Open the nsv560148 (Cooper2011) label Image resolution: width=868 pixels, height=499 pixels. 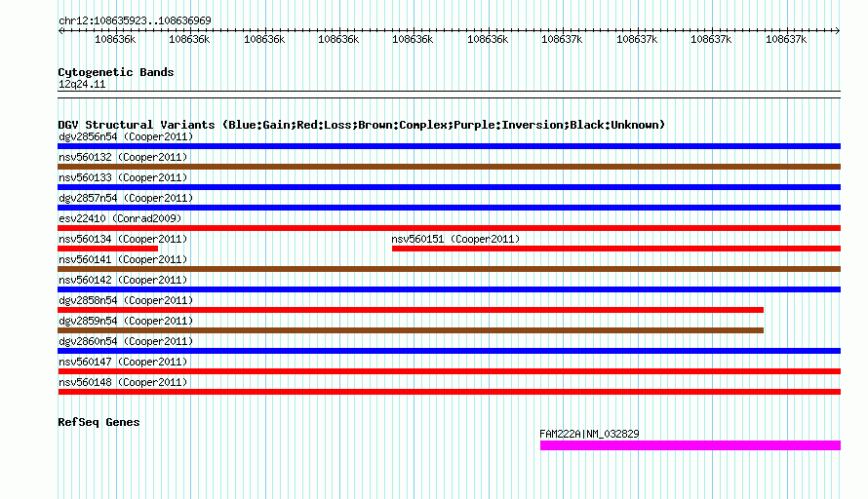click(123, 382)
